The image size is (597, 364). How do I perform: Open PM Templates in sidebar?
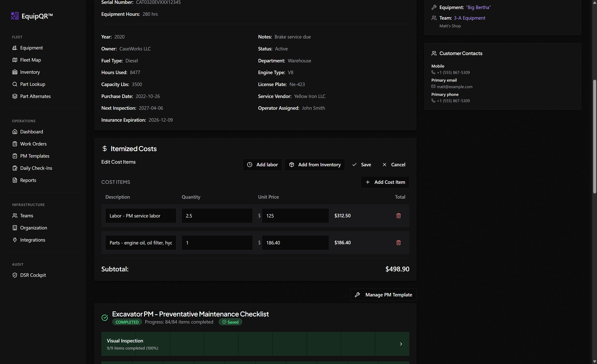pyautogui.click(x=35, y=156)
